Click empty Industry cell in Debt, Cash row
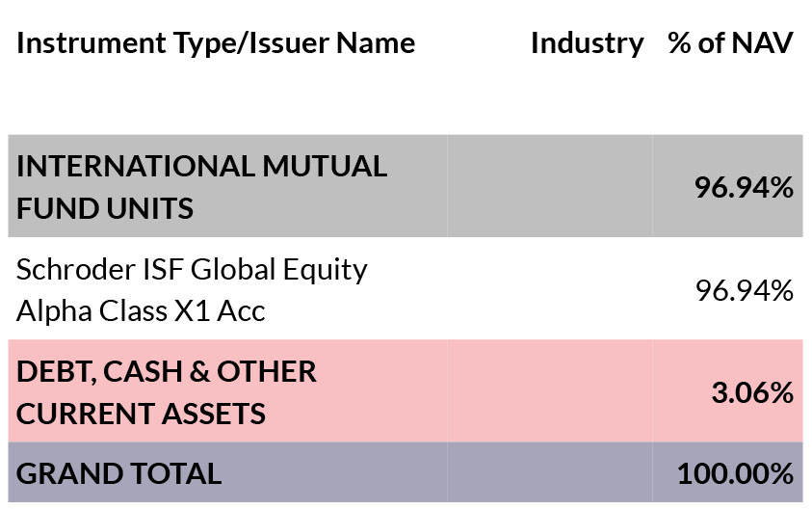812x509 pixels. click(x=550, y=391)
